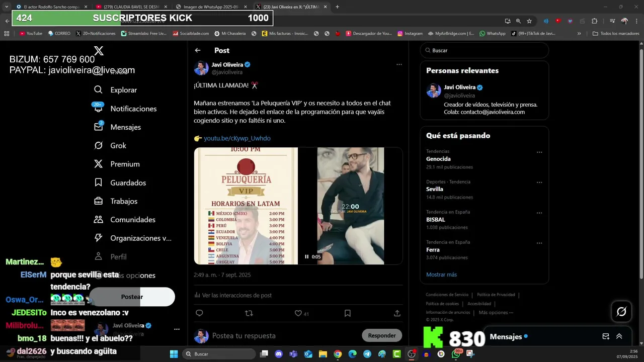Image resolution: width=644 pixels, height=362 pixels.
Task: Click new message icon in Mensajes drawer
Action: click(606, 336)
